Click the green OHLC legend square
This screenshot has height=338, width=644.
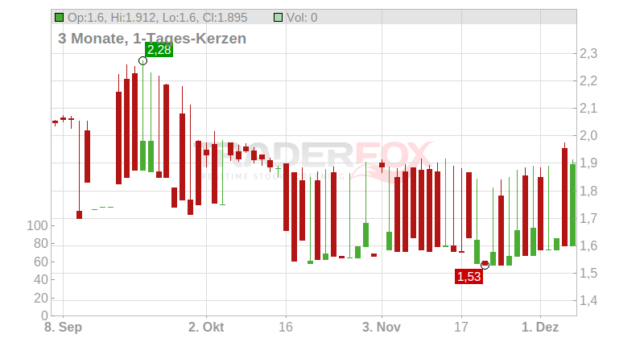point(59,17)
